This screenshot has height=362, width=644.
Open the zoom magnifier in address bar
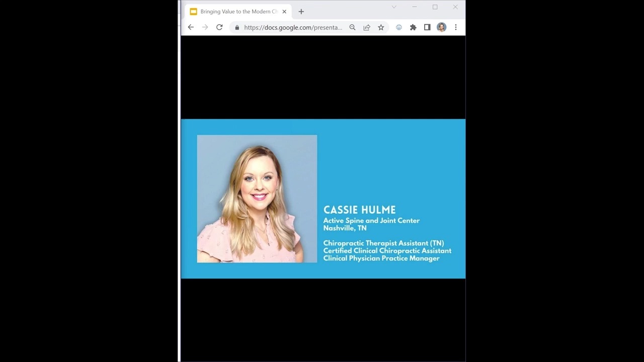tap(352, 27)
